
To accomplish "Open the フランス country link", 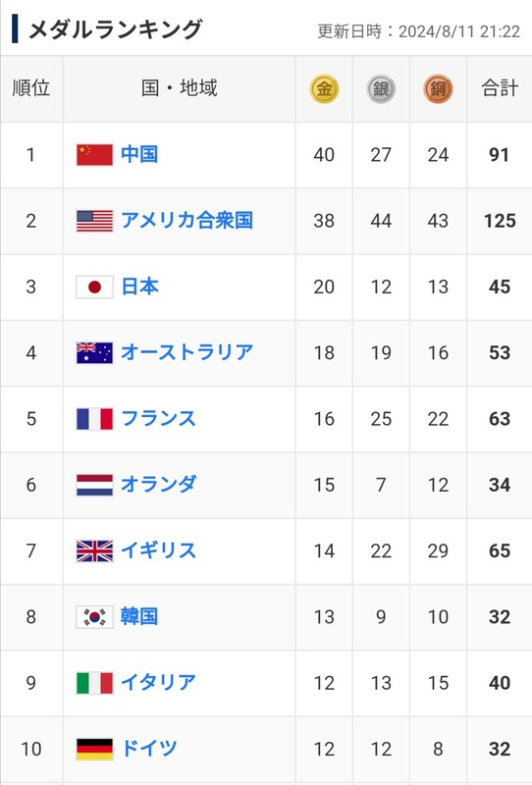I will [158, 419].
